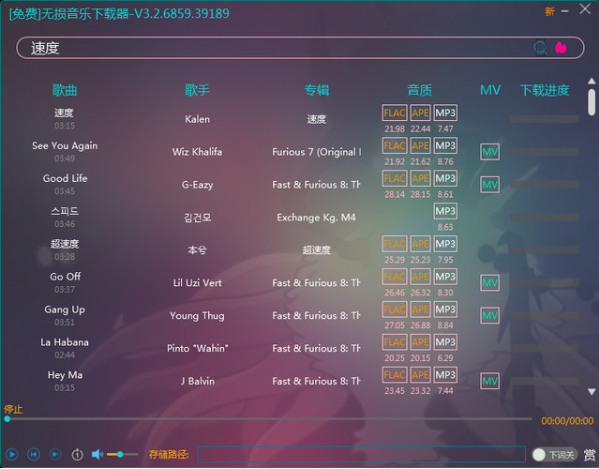Download APE for Gang Up
The width and height of the screenshot is (599, 469).
420,309
